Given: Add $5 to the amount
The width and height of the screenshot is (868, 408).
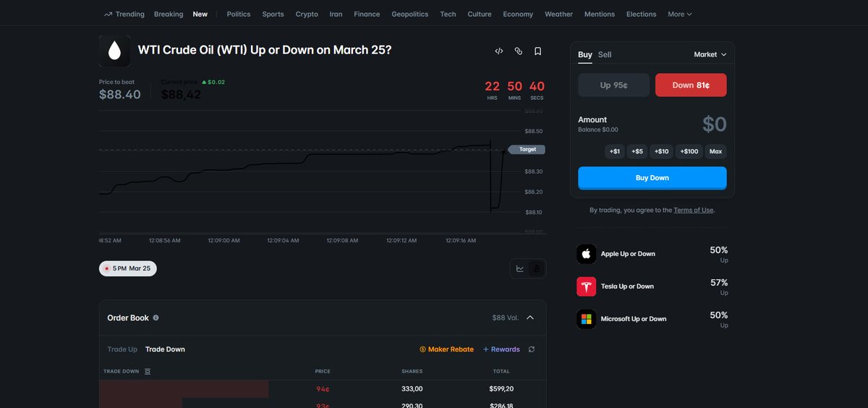Looking at the screenshot, I should point(637,151).
